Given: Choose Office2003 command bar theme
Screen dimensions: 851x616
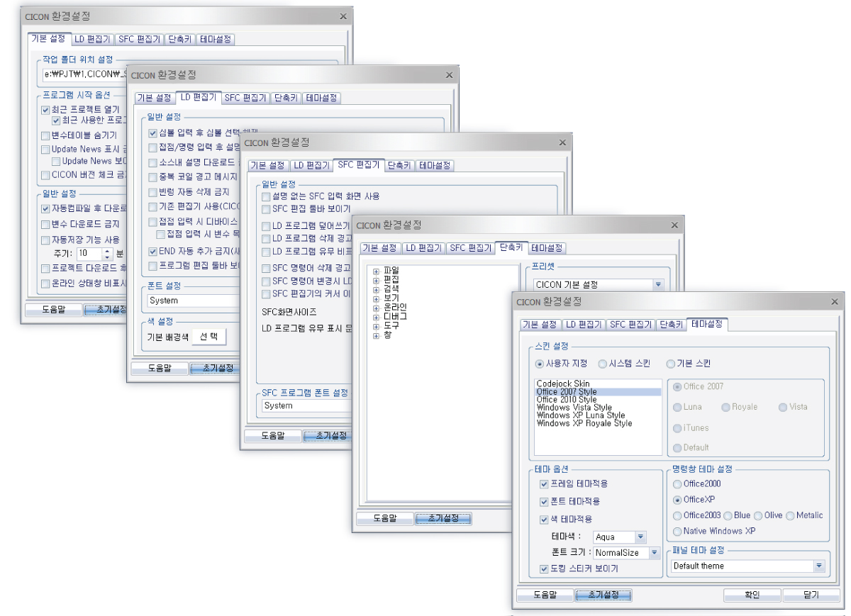Looking at the screenshot, I should 677,515.
